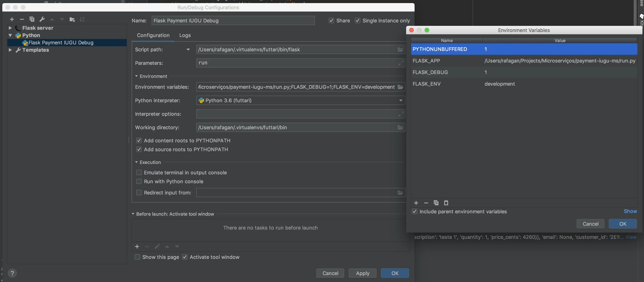Click the Apply button
This screenshot has height=282, width=644.
pos(362,273)
